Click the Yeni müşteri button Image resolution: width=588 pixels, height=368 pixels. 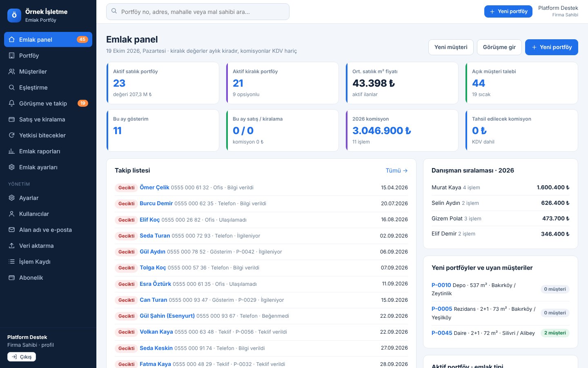451,47
